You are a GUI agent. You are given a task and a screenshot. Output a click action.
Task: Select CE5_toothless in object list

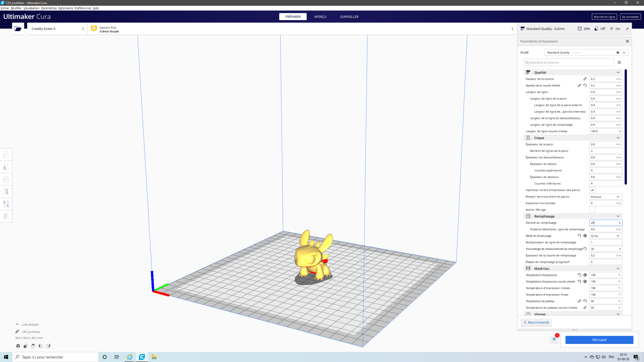click(x=31, y=332)
